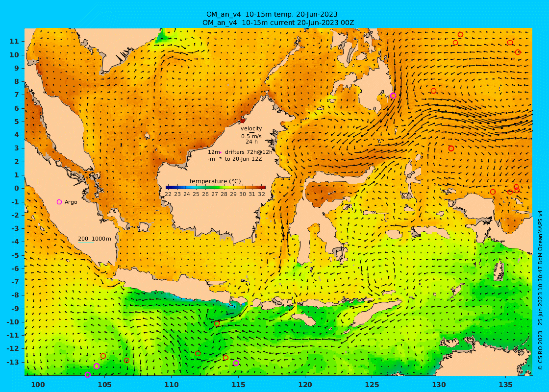
Task: Click the colorbar tick label '27'
Action: (215, 194)
